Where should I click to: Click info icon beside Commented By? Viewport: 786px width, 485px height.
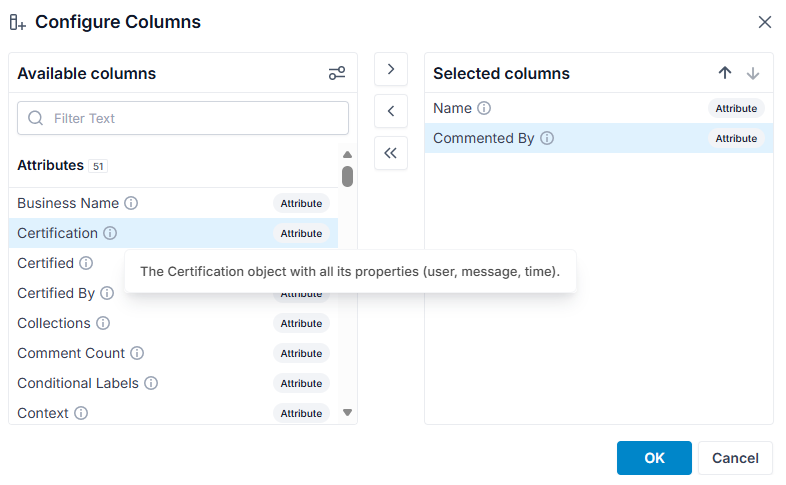click(547, 138)
